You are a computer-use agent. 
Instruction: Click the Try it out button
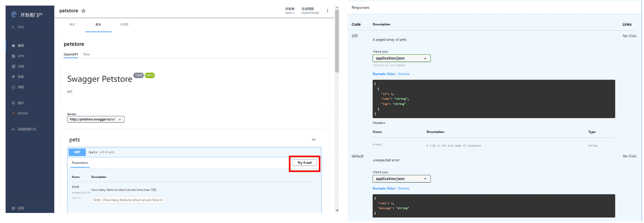click(304, 163)
